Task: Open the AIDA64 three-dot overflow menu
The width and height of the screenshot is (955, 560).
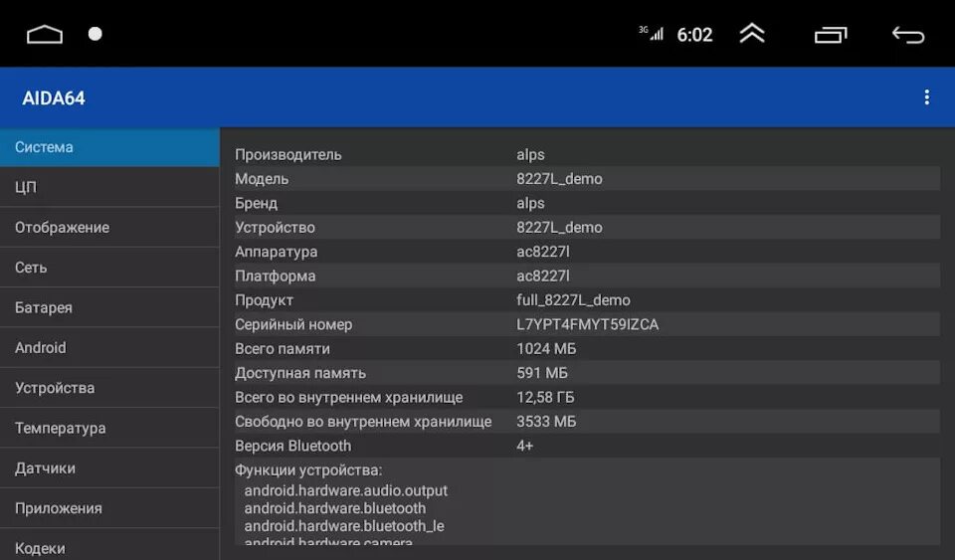Action: click(926, 97)
